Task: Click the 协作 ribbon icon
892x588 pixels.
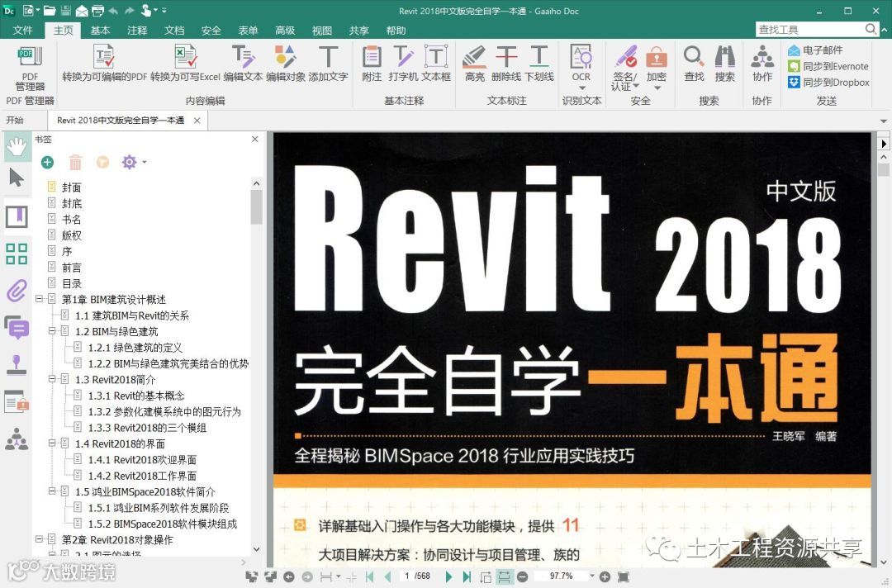Action: pyautogui.click(x=762, y=64)
